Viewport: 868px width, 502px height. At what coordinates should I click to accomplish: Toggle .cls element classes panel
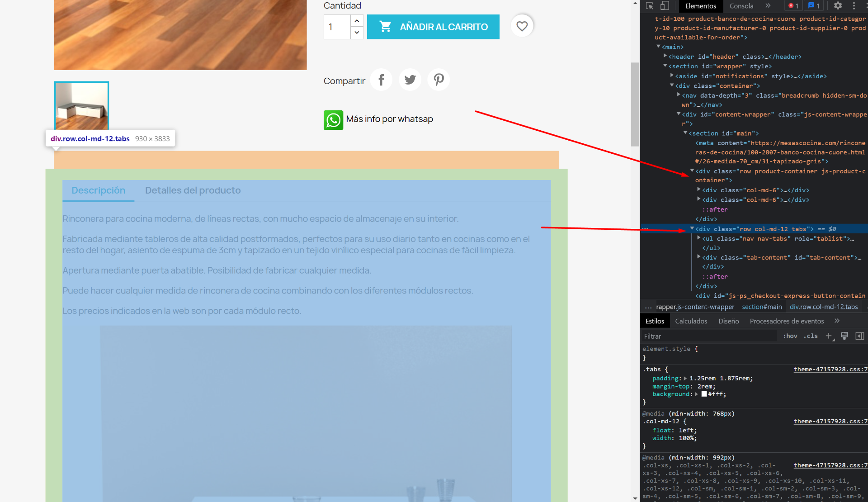pos(811,336)
